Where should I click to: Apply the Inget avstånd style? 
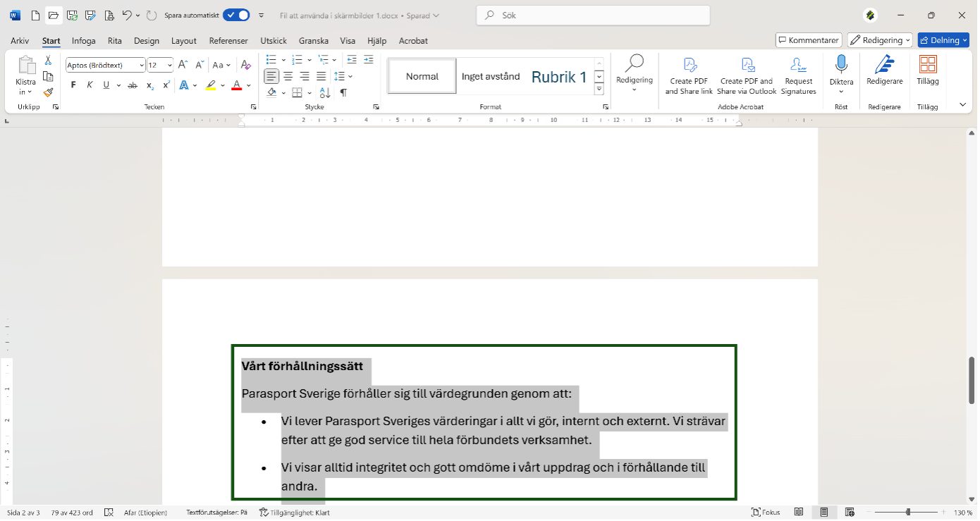[491, 76]
